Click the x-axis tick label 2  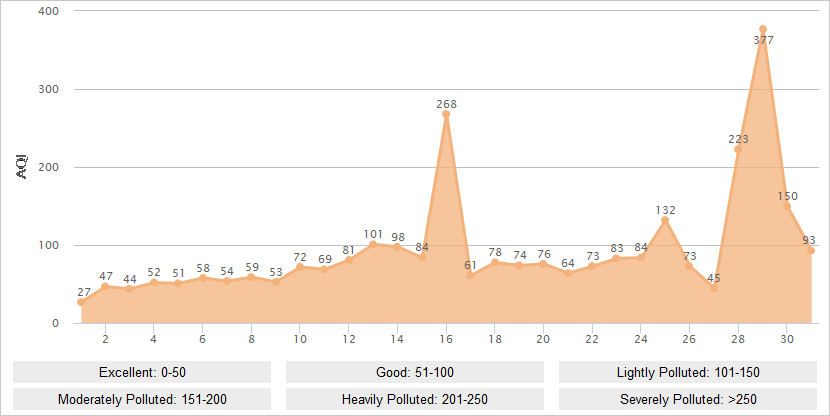(x=105, y=339)
